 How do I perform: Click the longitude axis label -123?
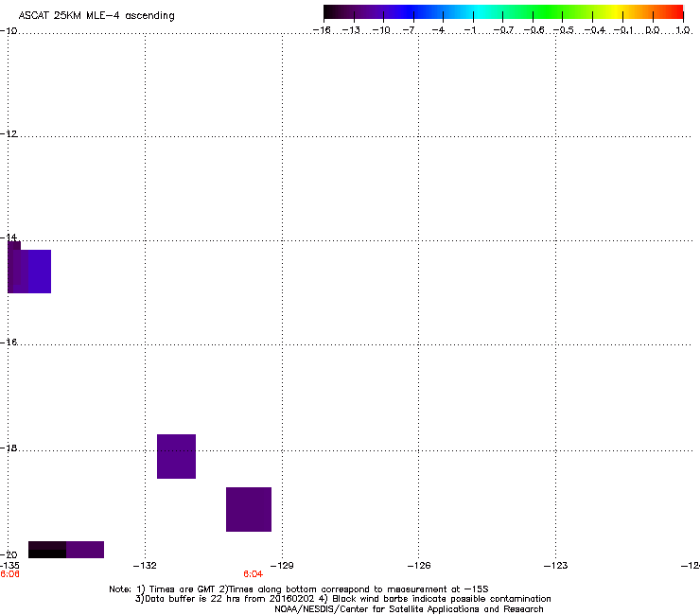556,566
